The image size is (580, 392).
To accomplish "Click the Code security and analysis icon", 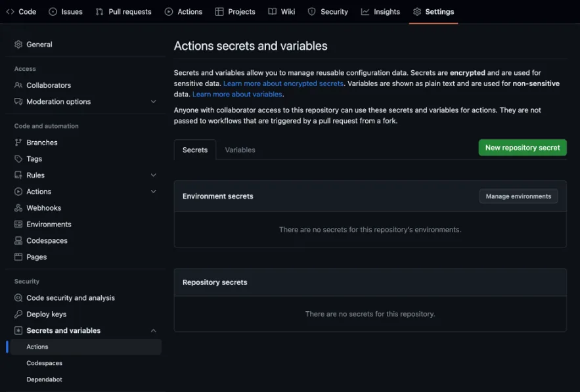I will coord(18,297).
